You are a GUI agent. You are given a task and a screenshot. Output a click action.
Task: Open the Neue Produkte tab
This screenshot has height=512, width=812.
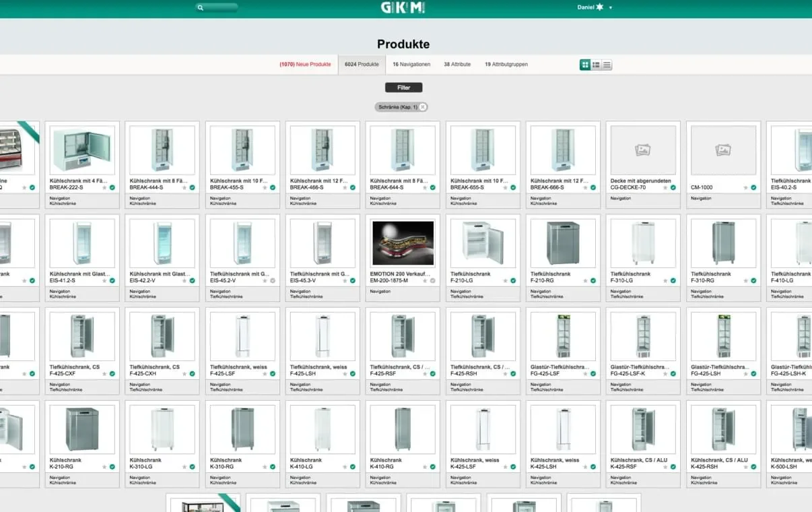pyautogui.click(x=305, y=65)
